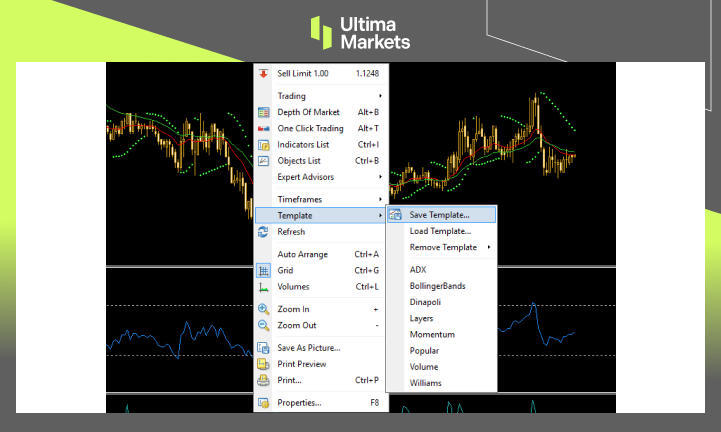This screenshot has width=721, height=432.
Task: Open Objects List from context menu
Action: (320, 161)
